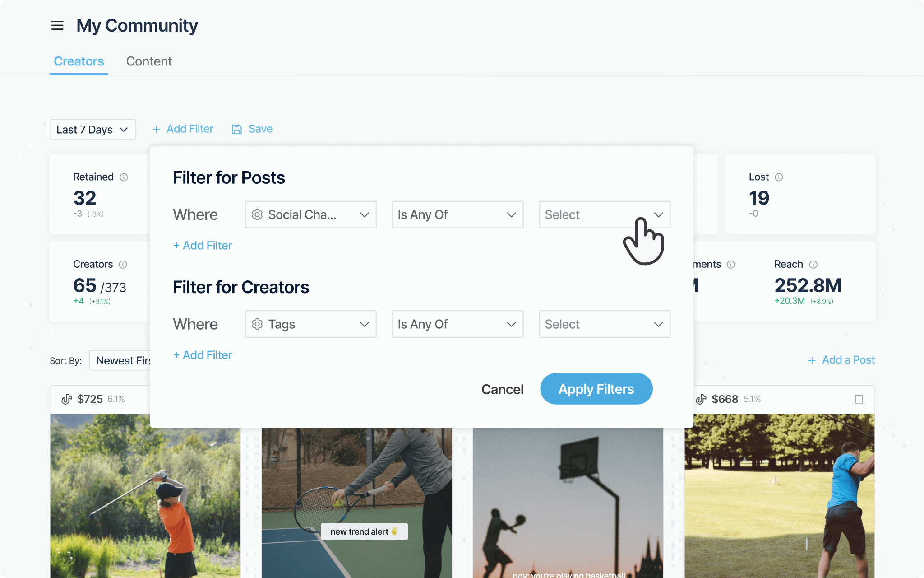This screenshot has width=924, height=578.
Task: Open the hamburger navigation menu
Action: click(57, 26)
